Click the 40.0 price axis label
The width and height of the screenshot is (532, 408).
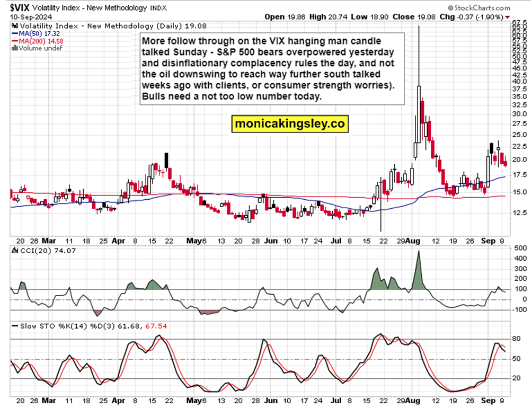pyautogui.click(x=519, y=82)
